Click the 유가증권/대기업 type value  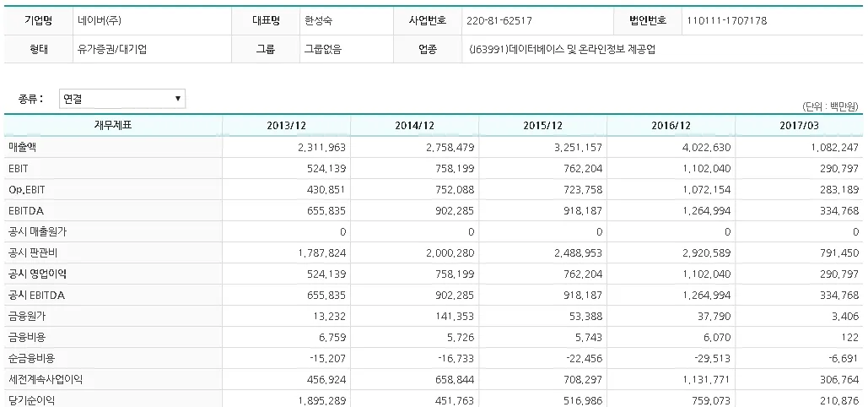pyautogui.click(x=112, y=49)
